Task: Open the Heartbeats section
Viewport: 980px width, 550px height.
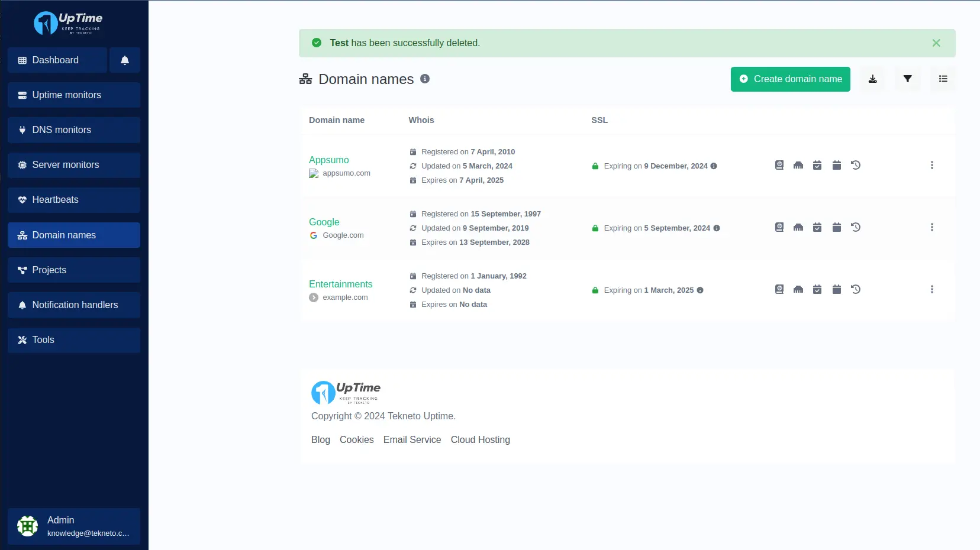Action: (x=73, y=200)
